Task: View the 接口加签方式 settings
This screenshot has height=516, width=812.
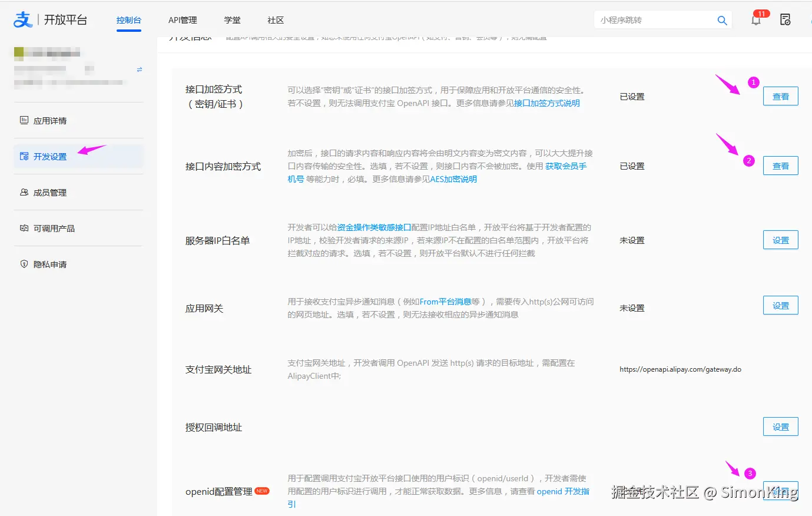Action: (x=780, y=97)
